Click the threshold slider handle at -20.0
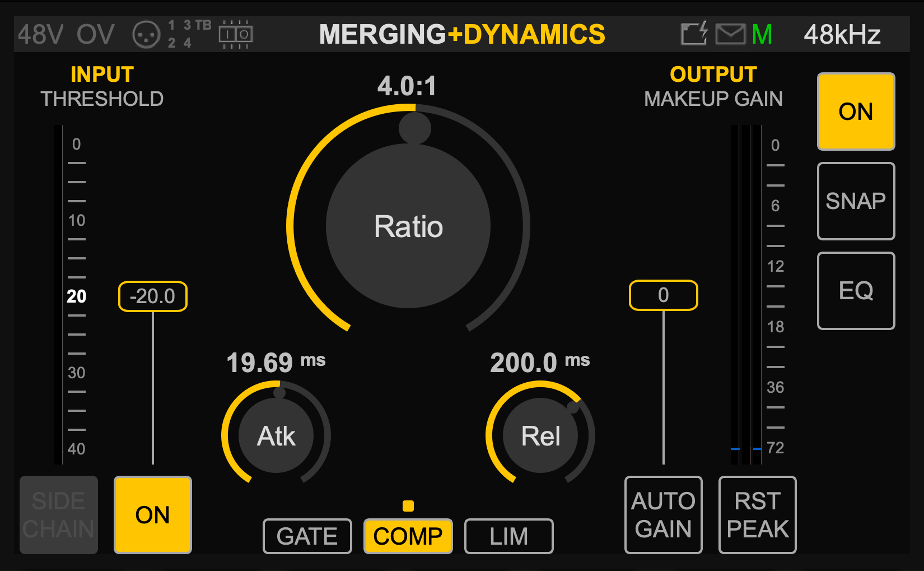This screenshot has height=571, width=924. click(x=153, y=296)
